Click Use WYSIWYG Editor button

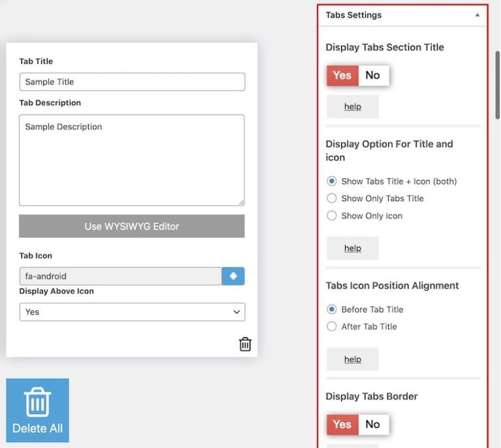point(132,226)
